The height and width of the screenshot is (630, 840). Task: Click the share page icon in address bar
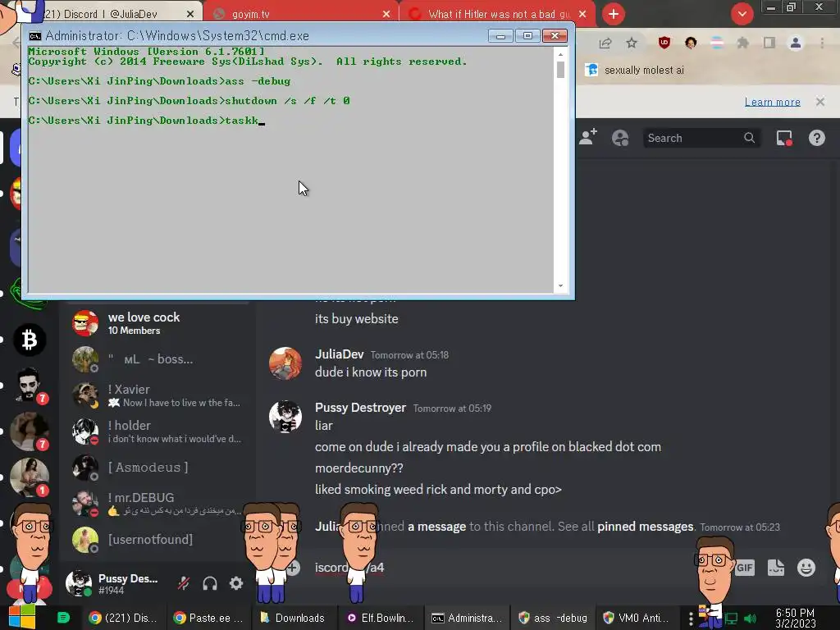605,43
